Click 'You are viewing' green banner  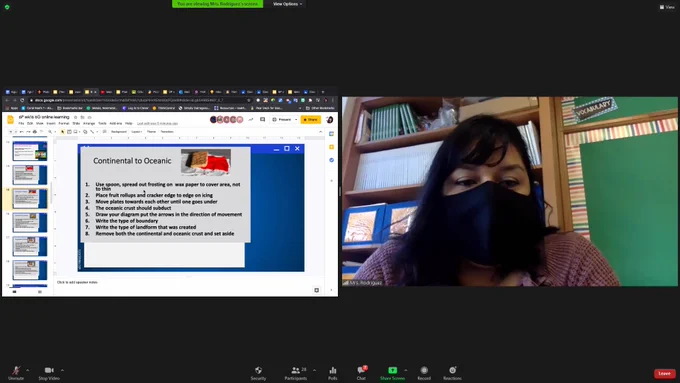217,4
